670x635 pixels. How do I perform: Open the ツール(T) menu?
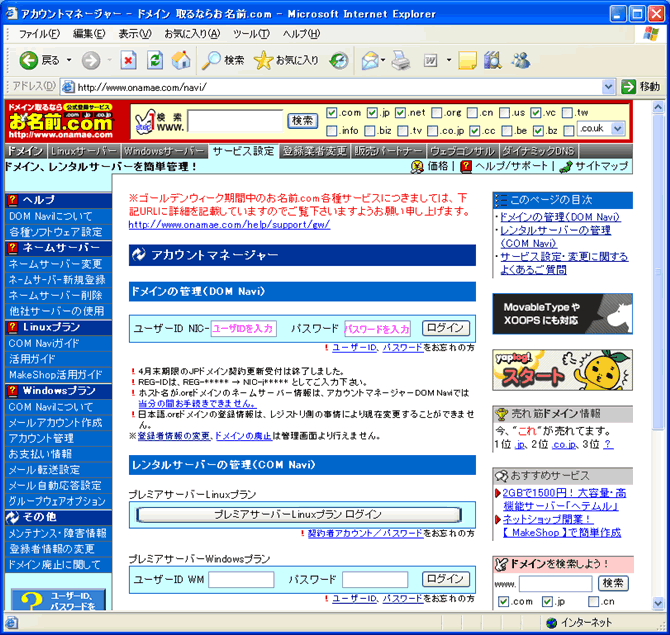point(251,34)
